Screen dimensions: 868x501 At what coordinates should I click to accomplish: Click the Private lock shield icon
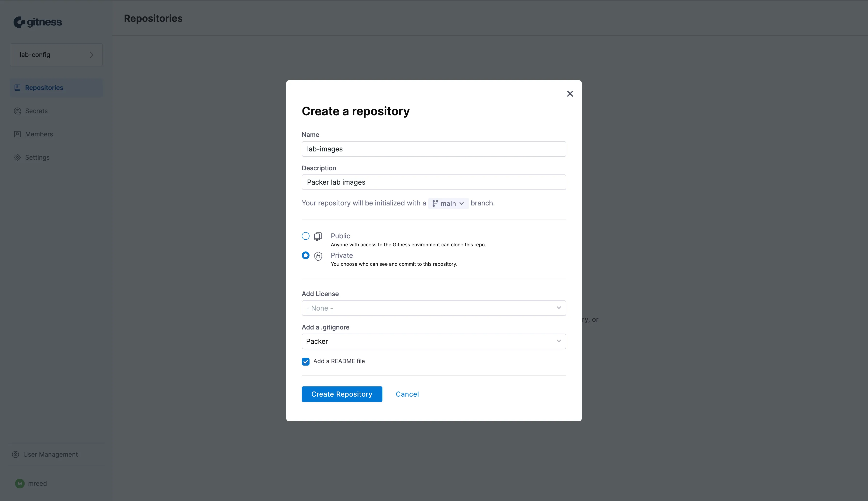pyautogui.click(x=318, y=256)
